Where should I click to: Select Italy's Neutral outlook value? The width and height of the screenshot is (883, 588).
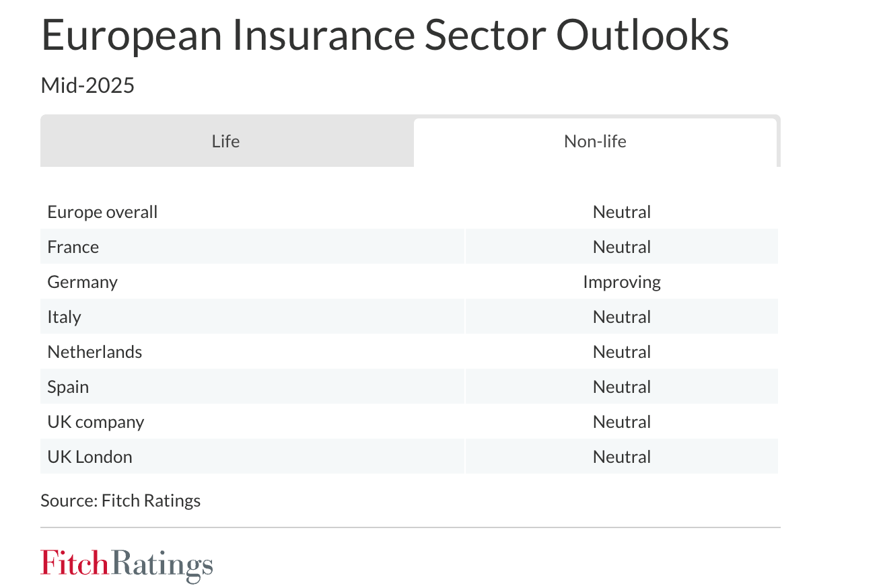621,317
